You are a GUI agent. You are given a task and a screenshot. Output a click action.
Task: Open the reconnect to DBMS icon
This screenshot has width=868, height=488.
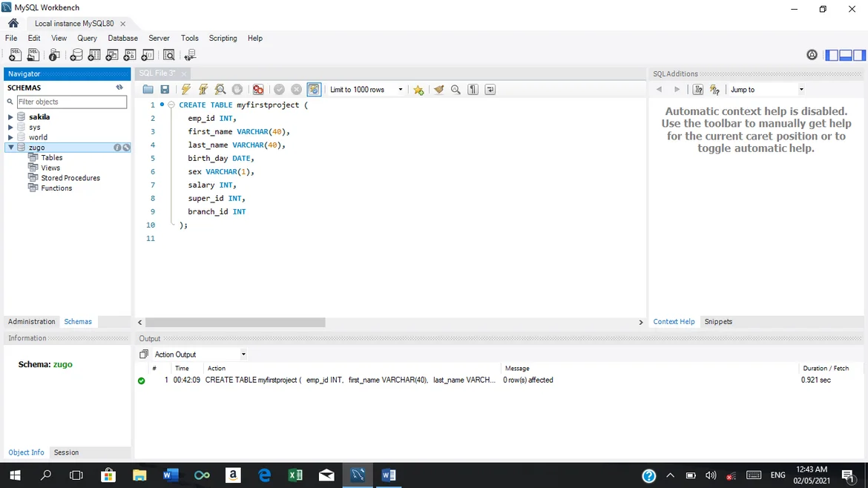click(x=190, y=56)
